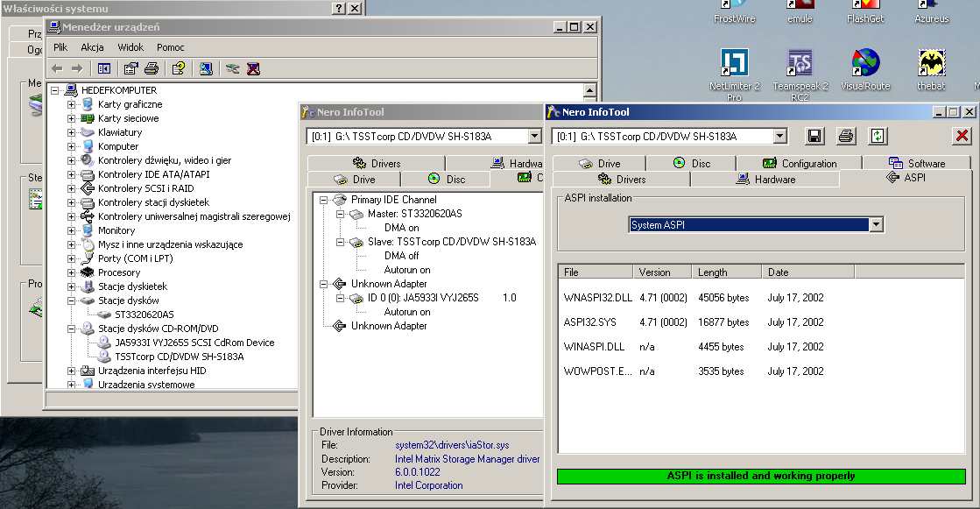Click the Uninstall red-X computer toolbar icon
This screenshot has width=980, height=509.
coord(253,69)
